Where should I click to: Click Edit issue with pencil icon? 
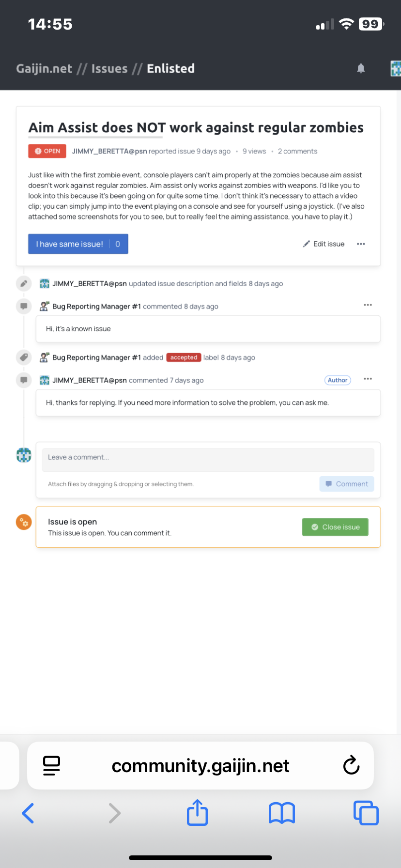pyautogui.click(x=324, y=244)
